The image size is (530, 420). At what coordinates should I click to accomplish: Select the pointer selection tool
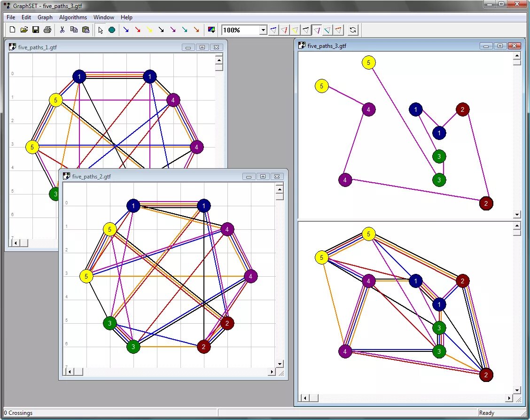(x=101, y=30)
